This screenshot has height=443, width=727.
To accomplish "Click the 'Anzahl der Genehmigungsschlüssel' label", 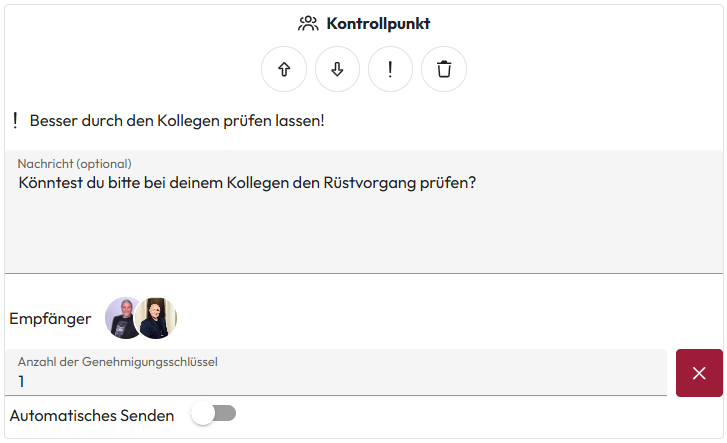I will (118, 362).
